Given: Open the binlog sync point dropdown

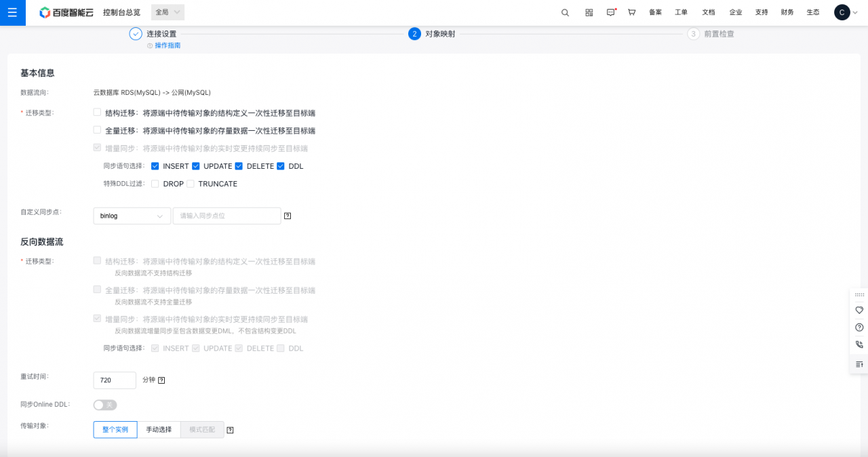Looking at the screenshot, I should pyautogui.click(x=132, y=216).
